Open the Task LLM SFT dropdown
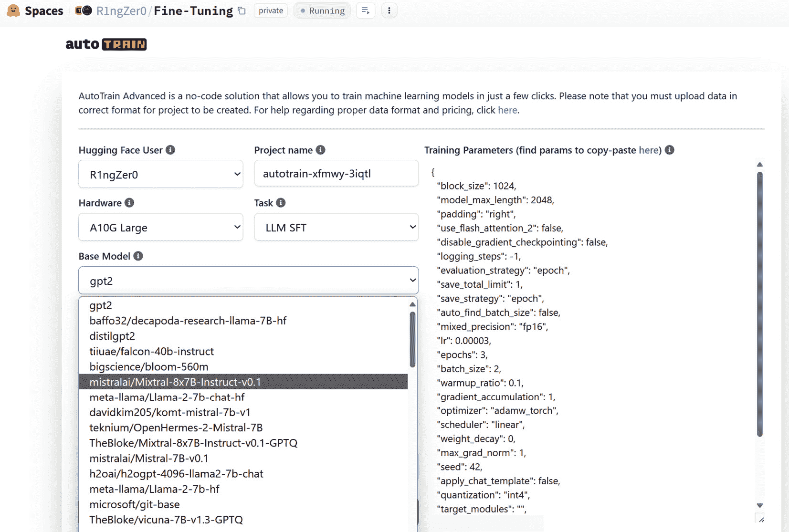 337,227
